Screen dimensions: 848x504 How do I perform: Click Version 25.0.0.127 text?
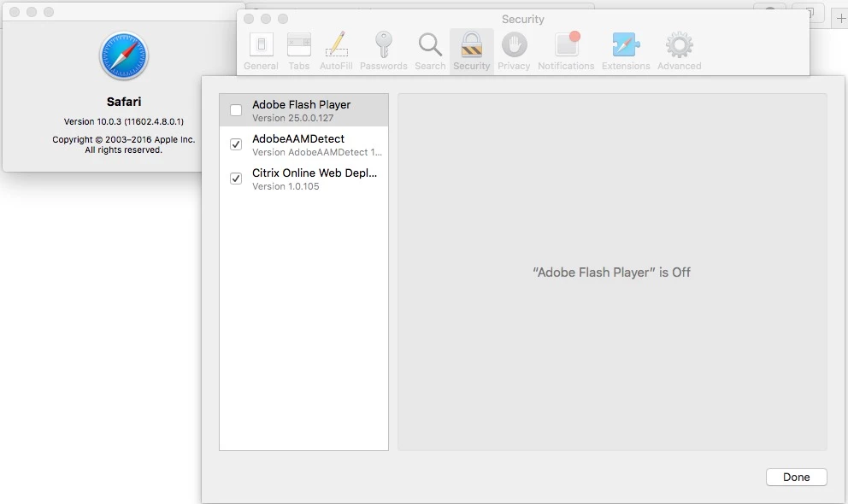coord(292,118)
